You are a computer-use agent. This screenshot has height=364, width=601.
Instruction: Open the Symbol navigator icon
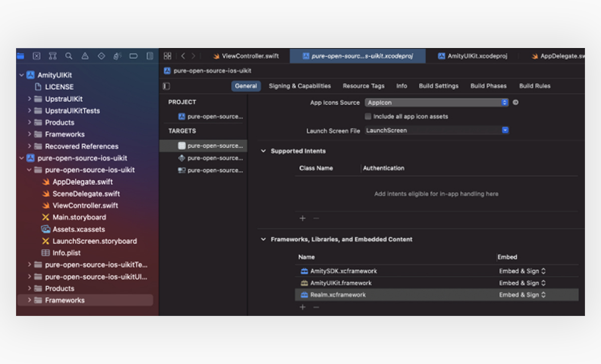tap(53, 56)
